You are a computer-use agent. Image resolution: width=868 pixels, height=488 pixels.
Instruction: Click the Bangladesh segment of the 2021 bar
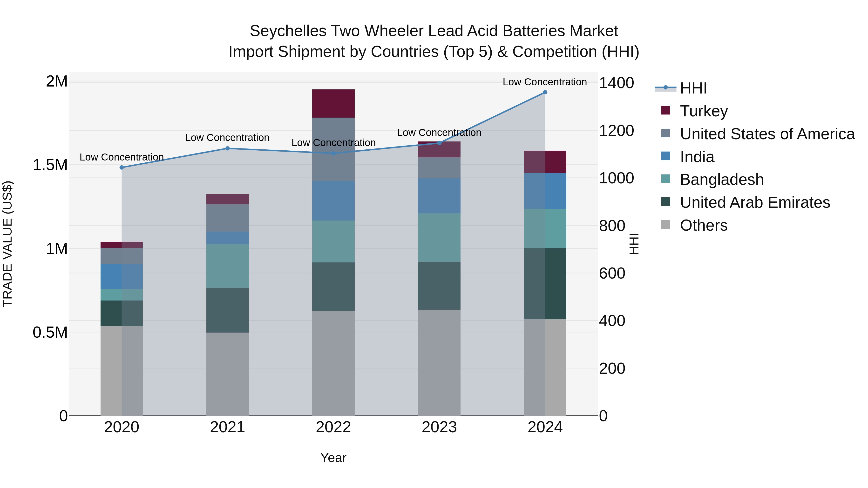tap(227, 266)
